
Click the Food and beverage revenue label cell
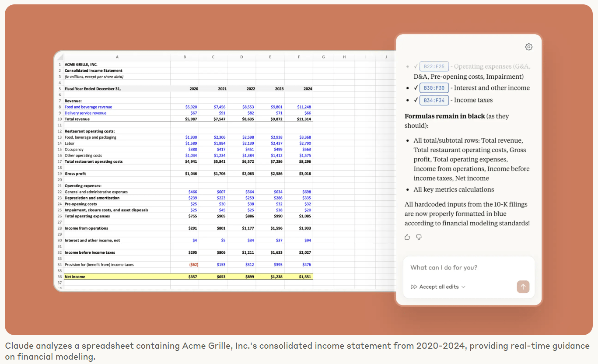(x=88, y=107)
